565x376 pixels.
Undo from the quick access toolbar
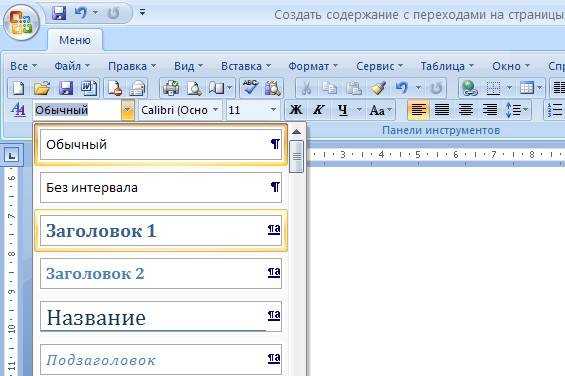pyautogui.click(x=80, y=13)
